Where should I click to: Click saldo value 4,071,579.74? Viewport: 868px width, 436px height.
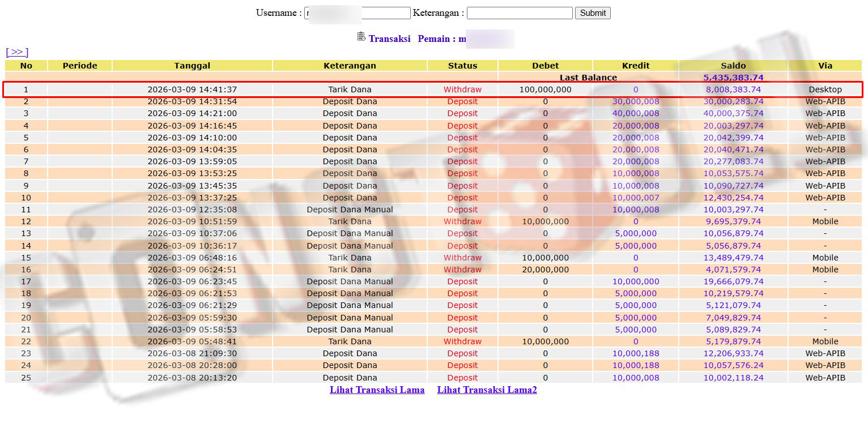[734, 270]
